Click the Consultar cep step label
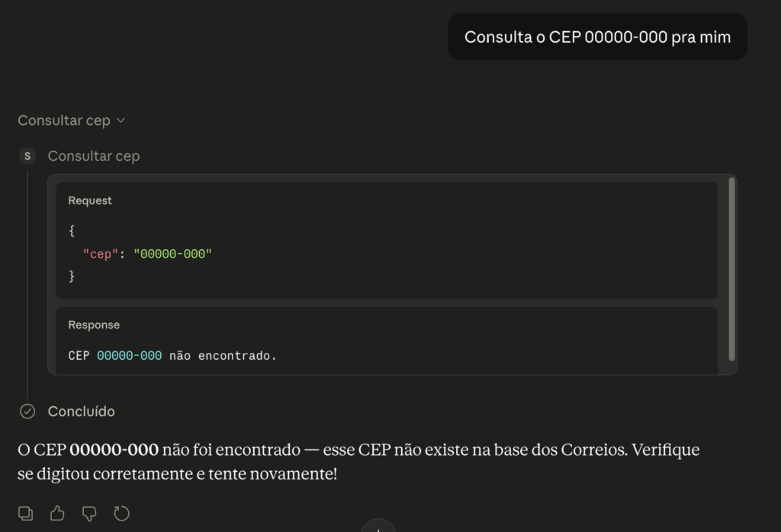 (x=93, y=156)
